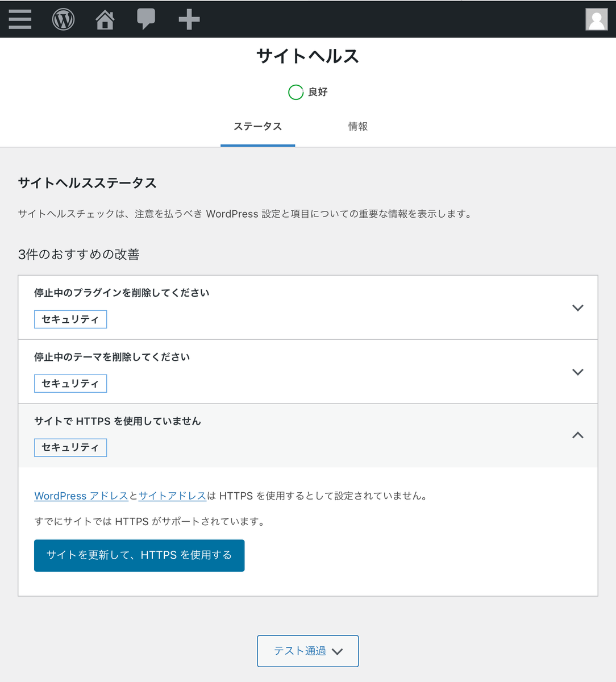Expand the 停止中のテーマ accordion chevron

coord(577,372)
